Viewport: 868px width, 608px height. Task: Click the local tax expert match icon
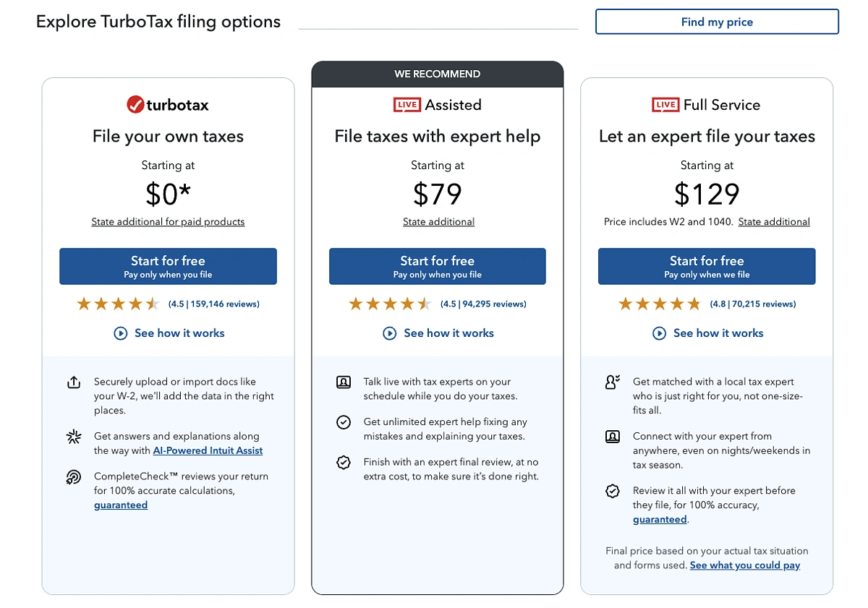coord(613,382)
